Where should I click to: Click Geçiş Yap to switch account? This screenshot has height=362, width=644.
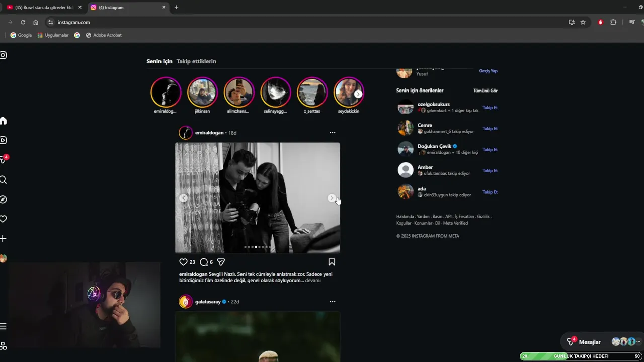(488, 71)
